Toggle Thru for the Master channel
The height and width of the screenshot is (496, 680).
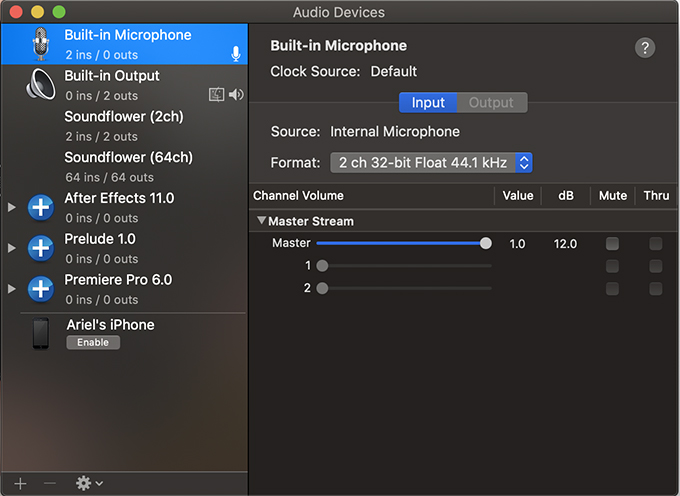pos(656,244)
